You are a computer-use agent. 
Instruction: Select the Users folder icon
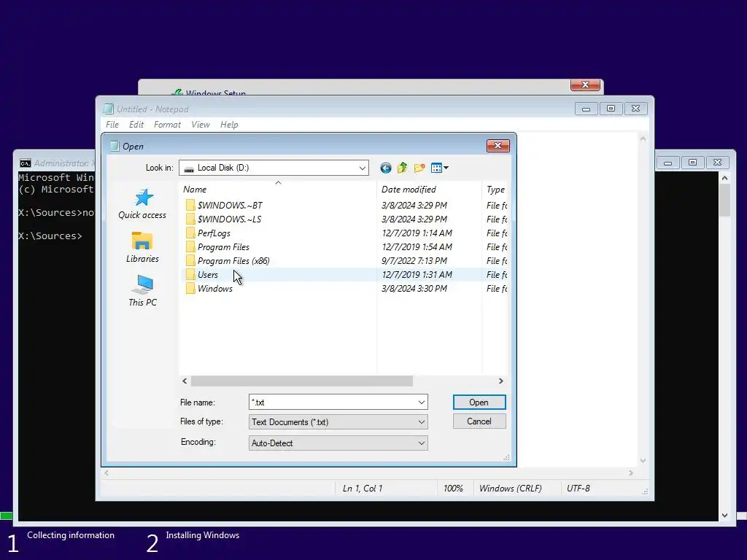pyautogui.click(x=190, y=274)
